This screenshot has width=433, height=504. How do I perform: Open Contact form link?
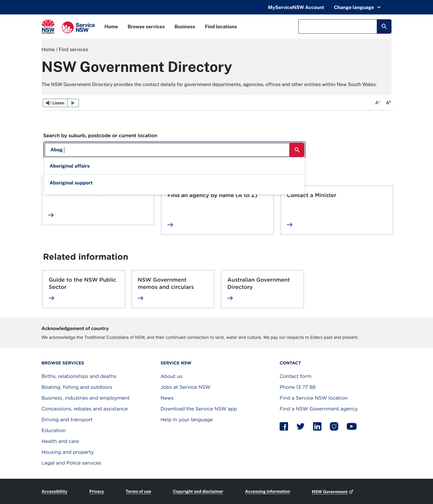tap(296, 376)
